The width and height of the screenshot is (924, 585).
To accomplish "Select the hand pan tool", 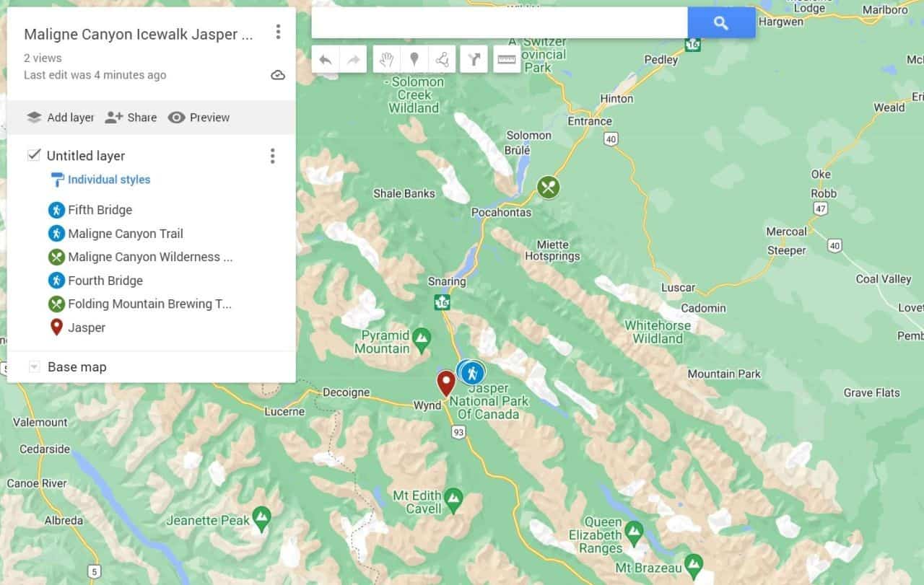I will [386, 60].
